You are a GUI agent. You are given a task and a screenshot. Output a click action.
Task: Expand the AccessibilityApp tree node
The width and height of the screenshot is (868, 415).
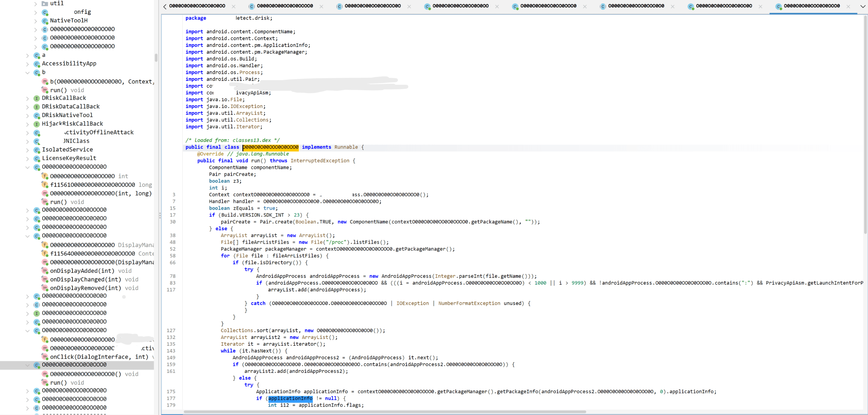(28, 64)
